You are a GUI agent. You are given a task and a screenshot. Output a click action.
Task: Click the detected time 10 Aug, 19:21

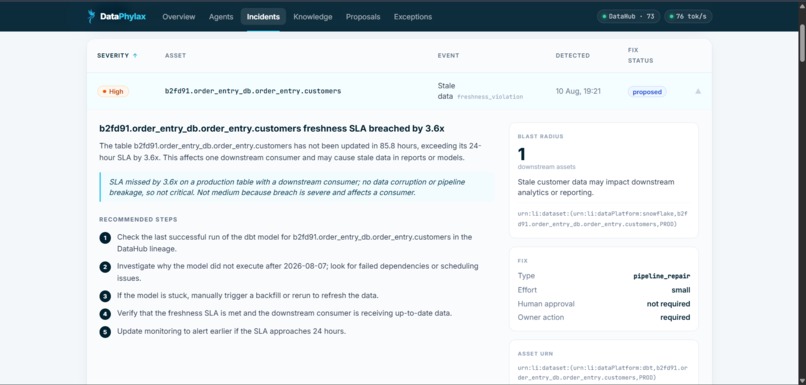coord(578,91)
